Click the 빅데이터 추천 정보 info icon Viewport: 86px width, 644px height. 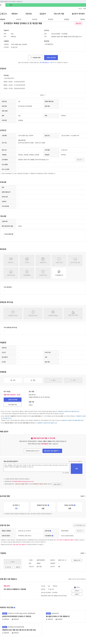click(x=15, y=607)
